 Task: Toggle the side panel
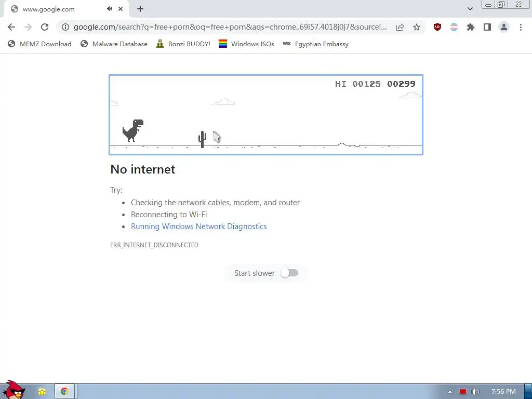(x=487, y=27)
